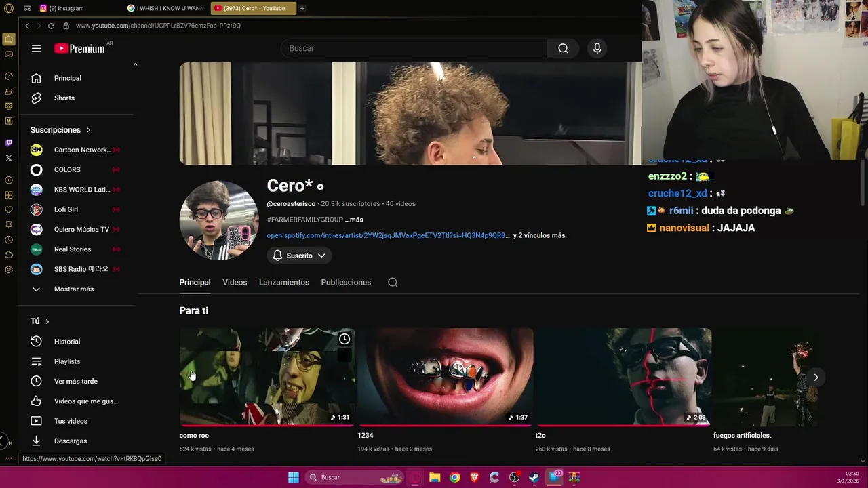The width and height of the screenshot is (868, 488).
Task: Open the Suscrito notification dropdown
Action: [x=299, y=256]
